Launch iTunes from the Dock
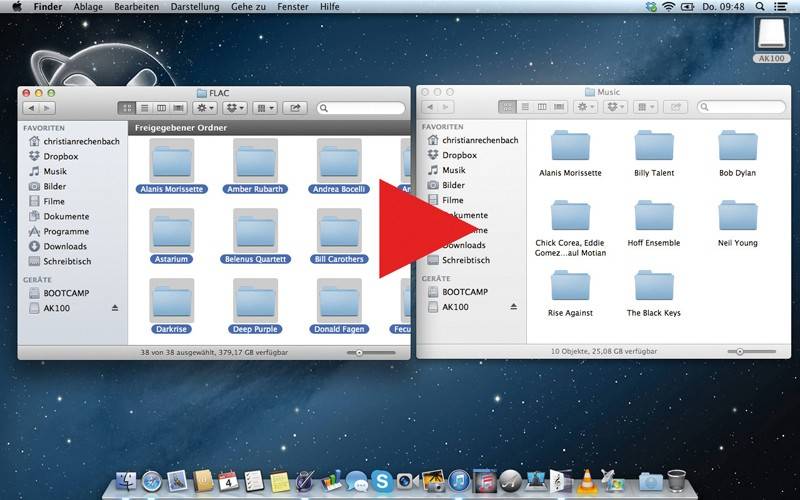Image resolution: width=800 pixels, height=500 pixels. (x=459, y=481)
